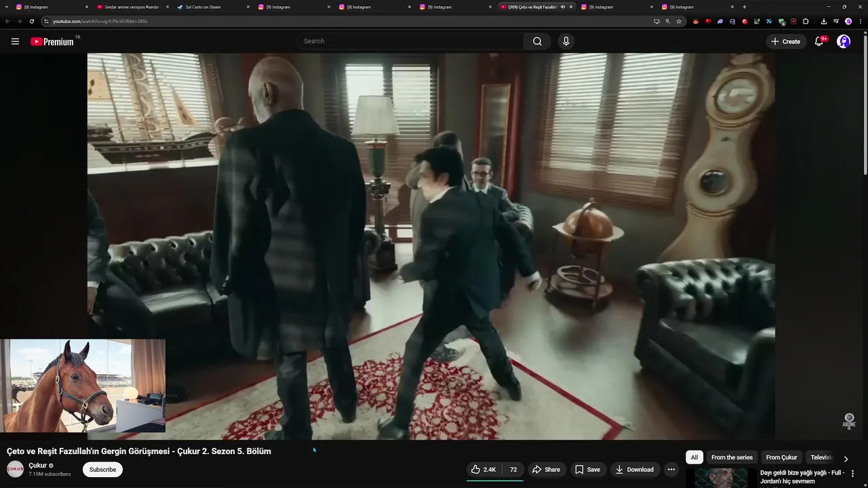Open Çukur channel name link
Screen dimensions: 868x488
(x=38, y=466)
